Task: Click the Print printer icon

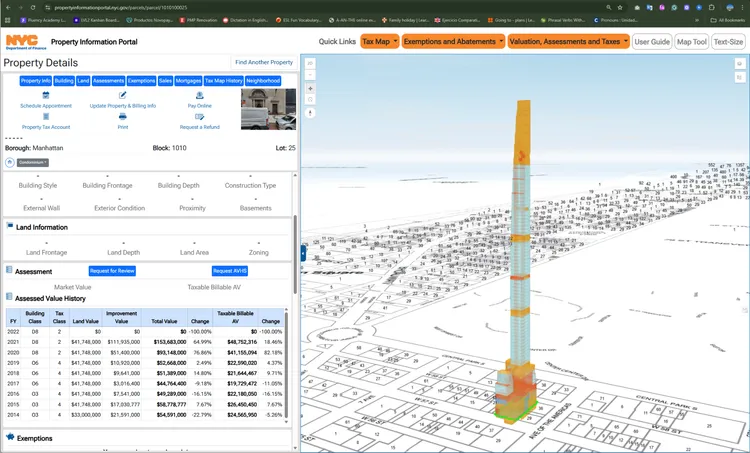Action: tap(122, 117)
